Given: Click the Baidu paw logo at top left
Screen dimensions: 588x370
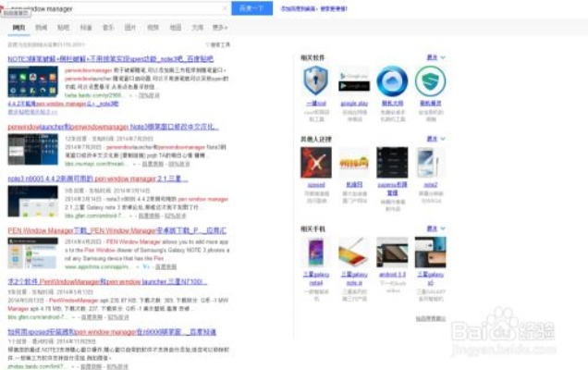Looking at the screenshot, I should pos(7,6).
